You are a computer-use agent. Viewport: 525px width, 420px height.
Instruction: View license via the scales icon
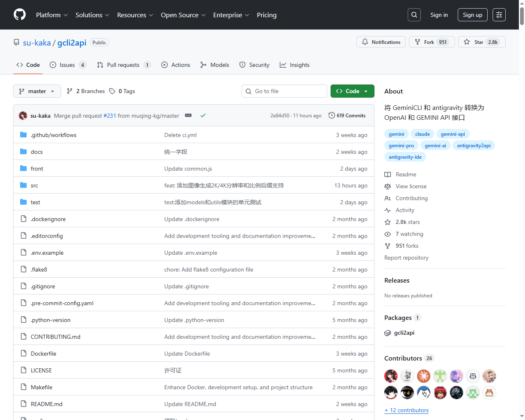pyautogui.click(x=387, y=186)
